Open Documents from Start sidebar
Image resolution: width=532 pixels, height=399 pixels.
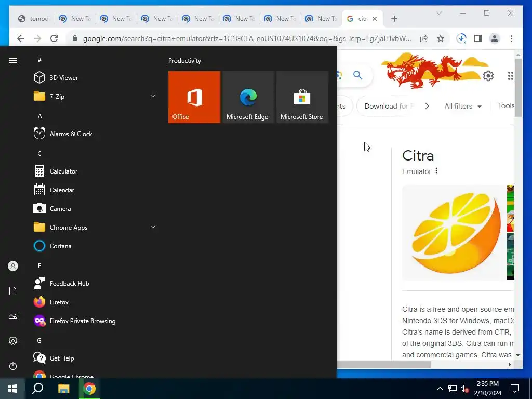click(x=13, y=291)
